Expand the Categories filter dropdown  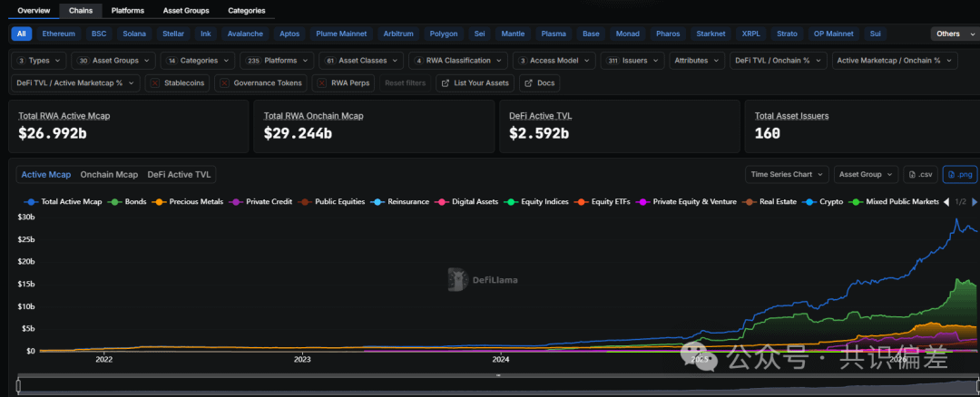[x=198, y=61]
